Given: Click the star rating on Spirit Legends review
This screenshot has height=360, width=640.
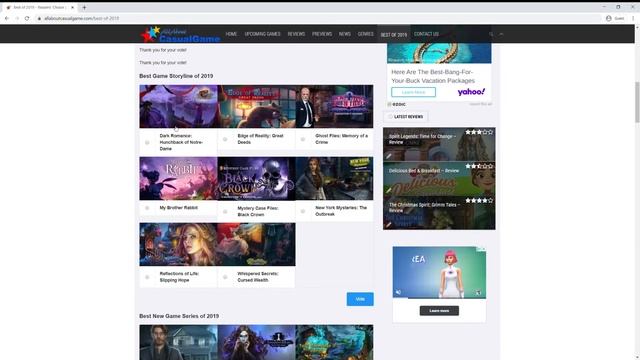Looking at the screenshot, I should click(x=479, y=132).
